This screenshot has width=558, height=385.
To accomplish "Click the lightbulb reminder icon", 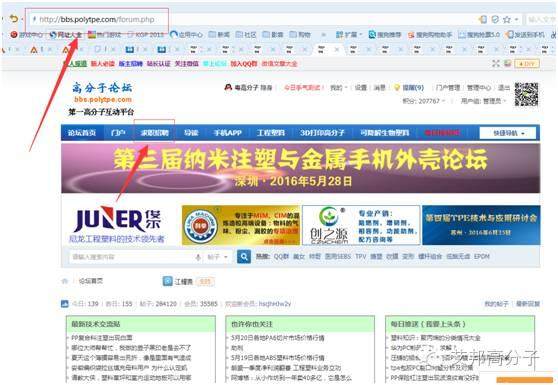I will [397, 88].
